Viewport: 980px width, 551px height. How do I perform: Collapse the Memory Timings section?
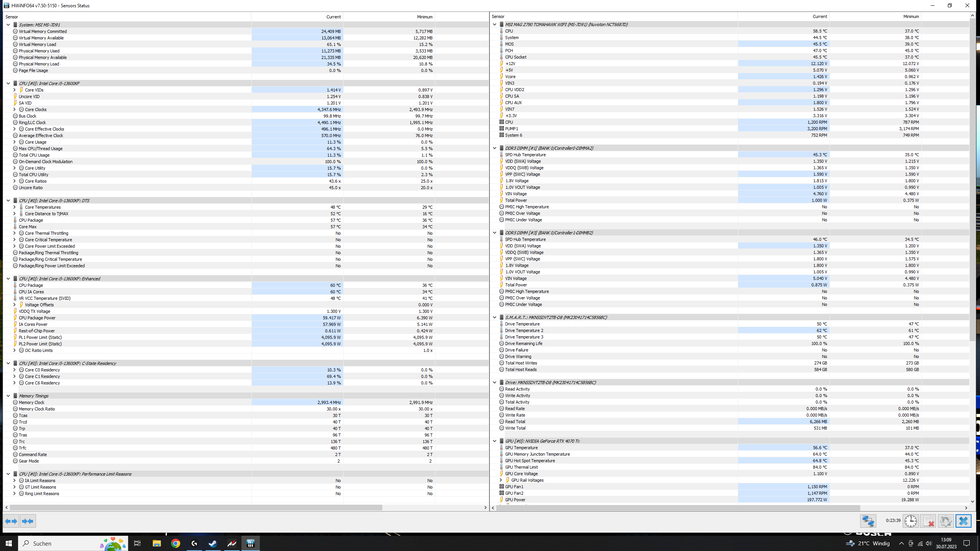[8, 396]
